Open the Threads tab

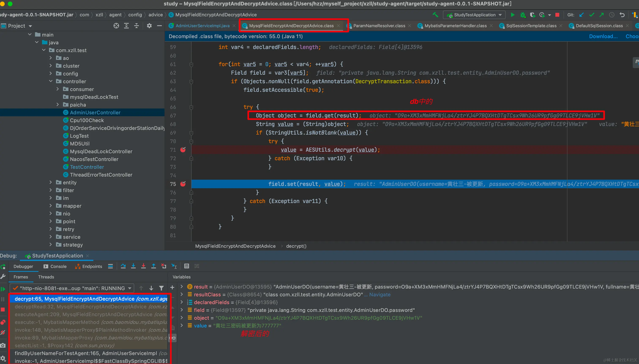coord(46,277)
